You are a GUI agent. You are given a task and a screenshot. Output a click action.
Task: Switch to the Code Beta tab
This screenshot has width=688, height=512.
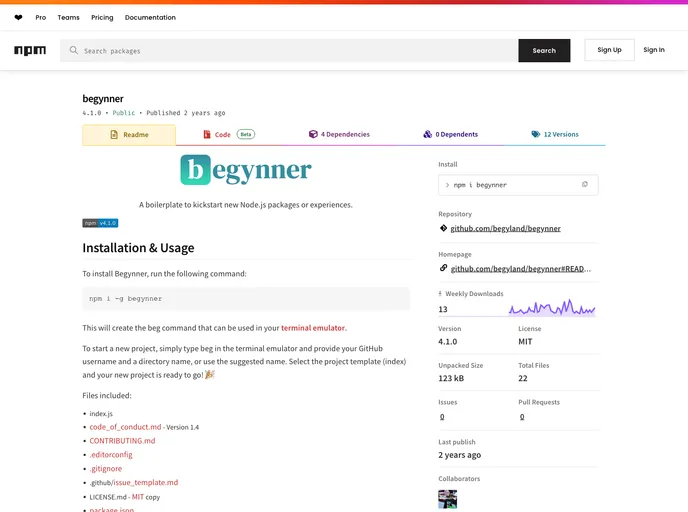click(x=229, y=135)
